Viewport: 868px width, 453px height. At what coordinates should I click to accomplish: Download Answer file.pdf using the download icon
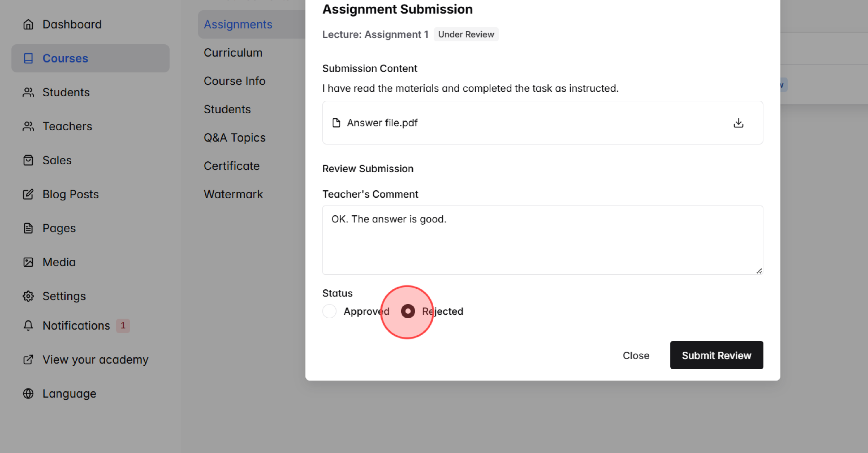click(x=739, y=123)
